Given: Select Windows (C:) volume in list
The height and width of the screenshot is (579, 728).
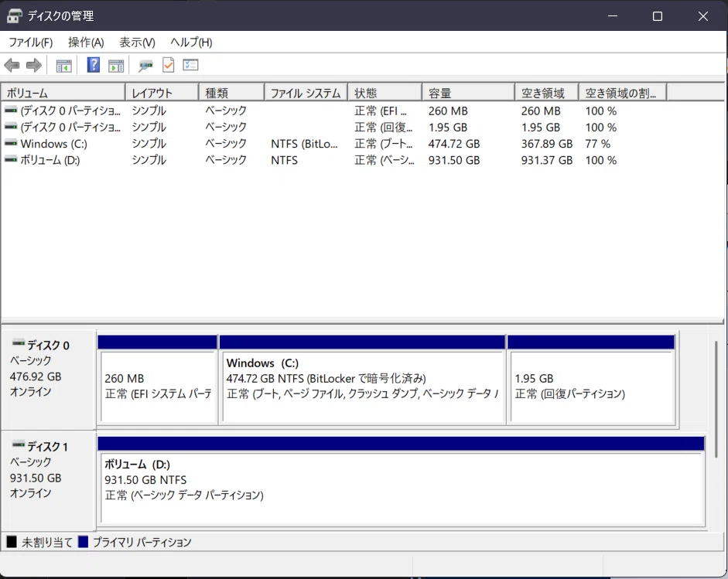Looking at the screenshot, I should [x=53, y=143].
